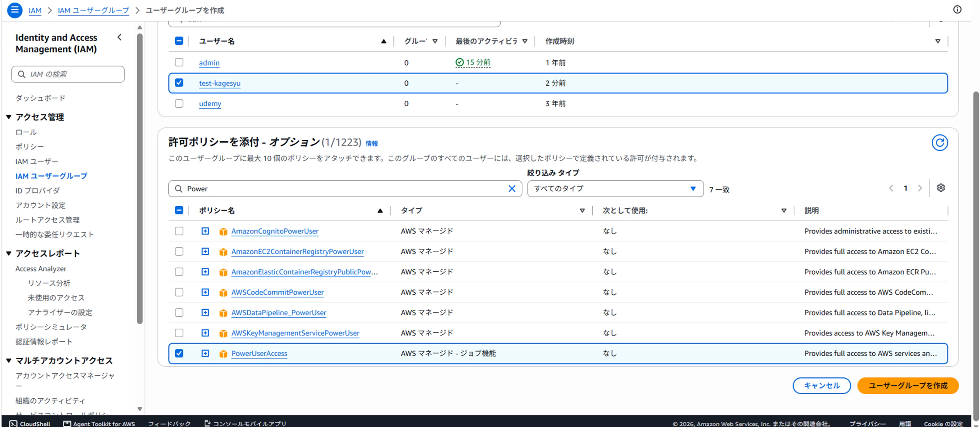The width and height of the screenshot is (980, 427).
Task: Expand AmazonEC2ContainerRegistryPowerUser policy details
Action: [x=205, y=251]
